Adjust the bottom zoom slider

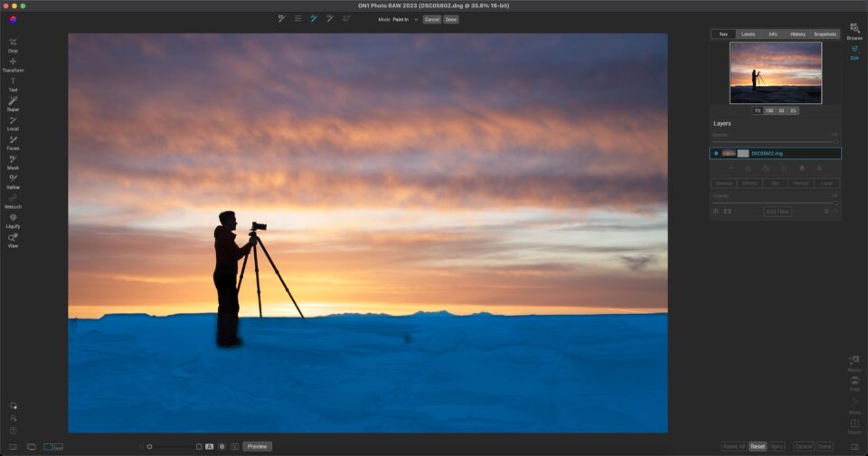tap(150, 446)
